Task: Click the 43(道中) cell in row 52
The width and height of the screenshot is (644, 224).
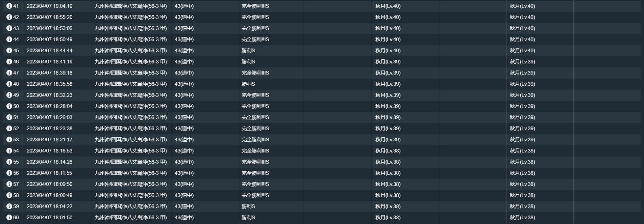Action: coord(184,129)
